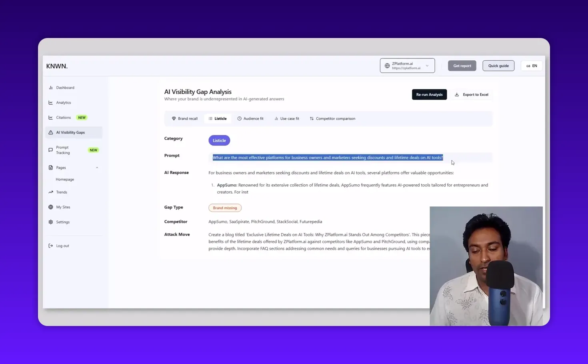The image size is (588, 364).
Task: Collapse the Pages section in the sidebar
Action: click(97, 168)
